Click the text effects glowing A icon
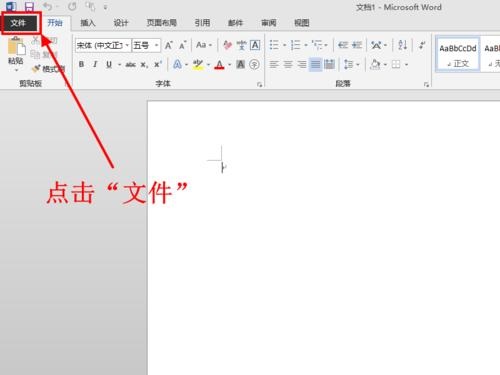Screen dimensions: 500x375 (177, 64)
